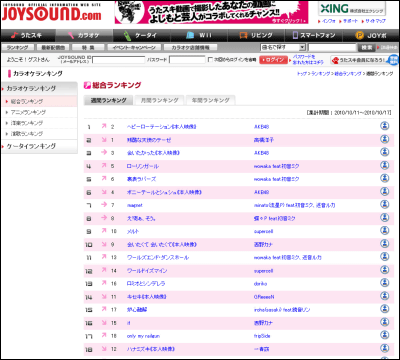Expand the カラオケランキング sidebar section
The image size is (400, 360).
(39, 89)
